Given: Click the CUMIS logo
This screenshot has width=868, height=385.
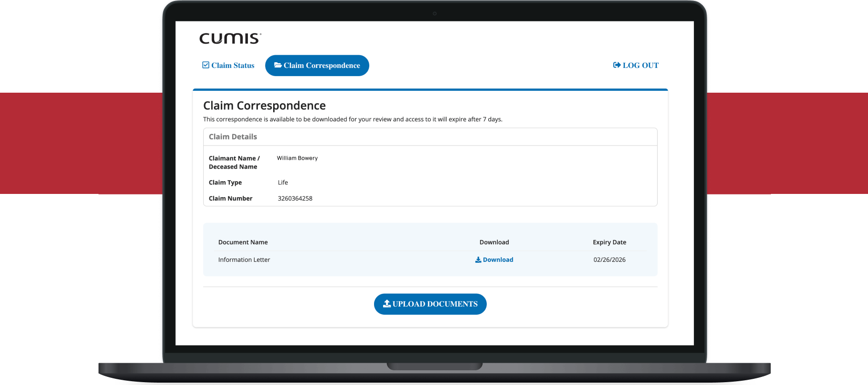Looking at the screenshot, I should click(x=230, y=38).
